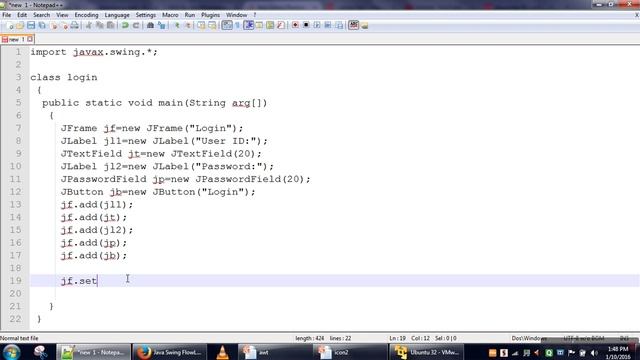640x360 pixels.
Task: Click the Paste toolbar icon
Action: 110,25
